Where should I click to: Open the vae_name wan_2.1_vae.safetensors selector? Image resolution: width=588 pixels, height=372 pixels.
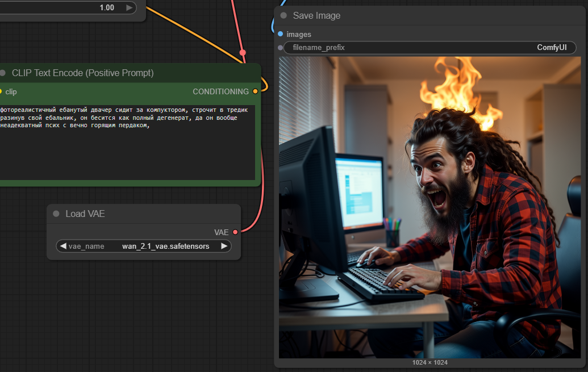coord(144,246)
